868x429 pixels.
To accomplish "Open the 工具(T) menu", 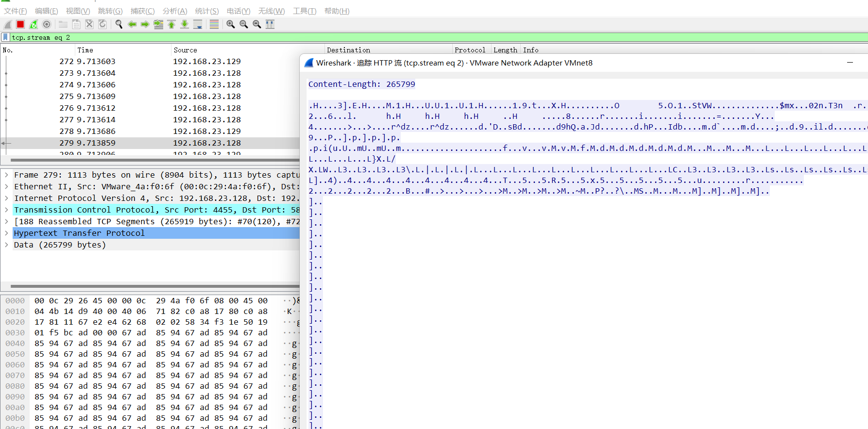I will [305, 11].
